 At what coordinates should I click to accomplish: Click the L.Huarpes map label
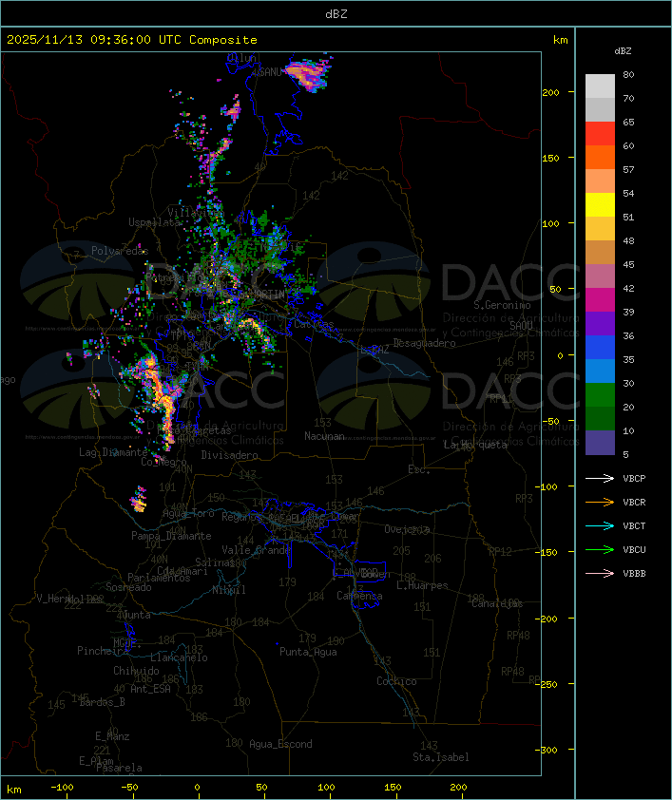click(422, 585)
